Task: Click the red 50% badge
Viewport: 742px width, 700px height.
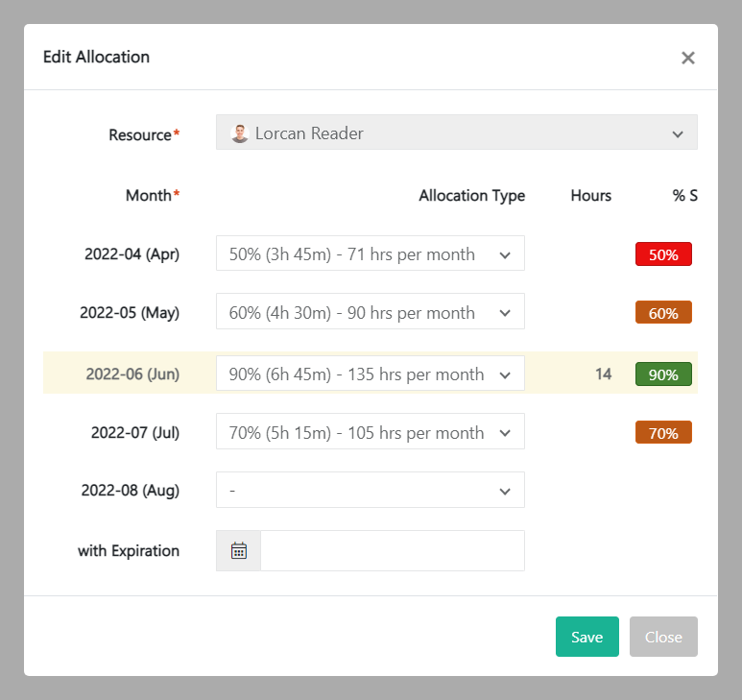Action: 663,255
